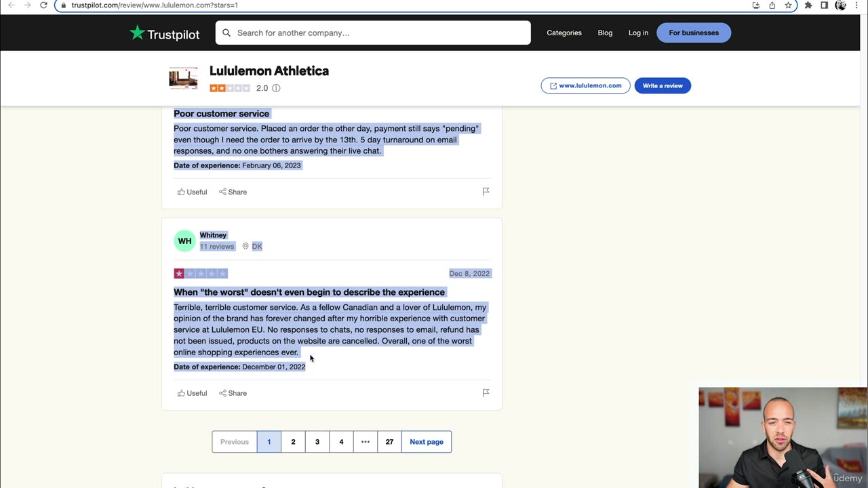The height and width of the screenshot is (488, 868).
Task: Click the Previous pagination button
Action: coord(234,442)
